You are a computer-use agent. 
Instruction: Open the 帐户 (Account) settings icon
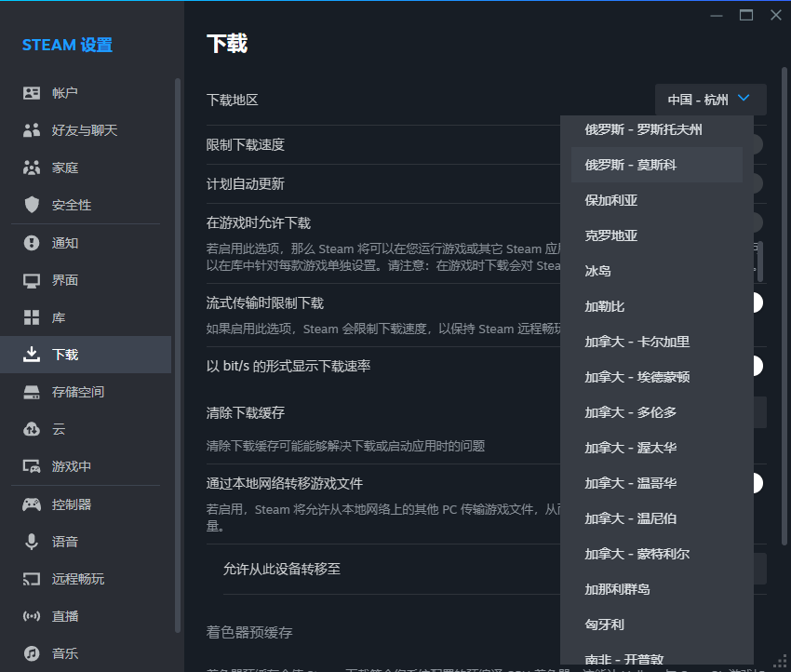pyautogui.click(x=32, y=93)
